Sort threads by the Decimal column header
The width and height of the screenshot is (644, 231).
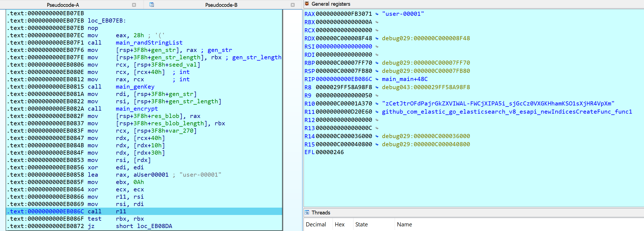click(316, 224)
